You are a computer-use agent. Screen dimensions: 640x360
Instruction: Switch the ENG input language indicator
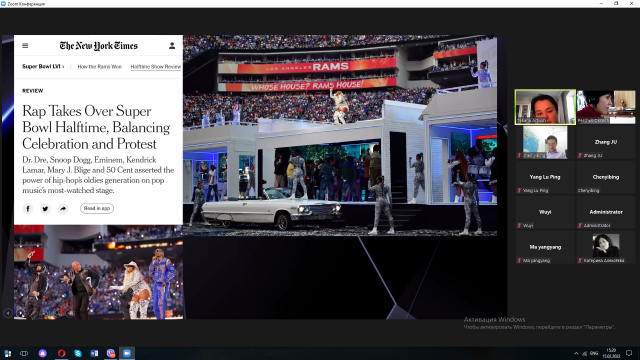(594, 353)
